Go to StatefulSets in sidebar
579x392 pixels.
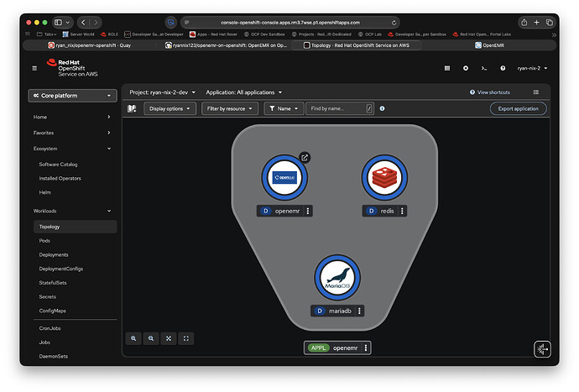(53, 283)
